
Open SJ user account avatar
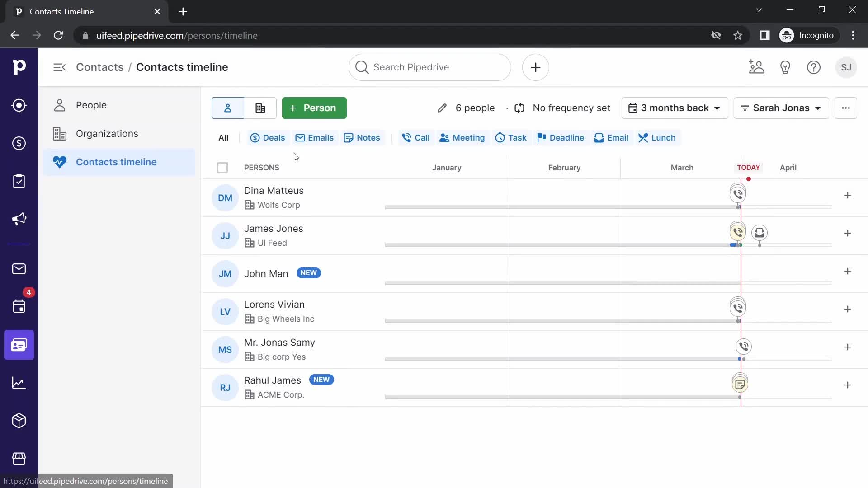(x=846, y=67)
